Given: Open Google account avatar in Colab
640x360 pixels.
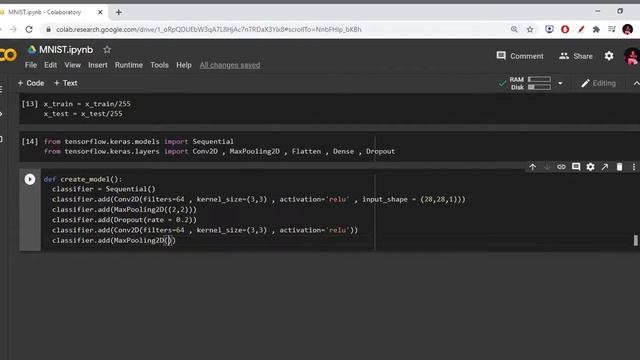Looking at the screenshot, I should [x=632, y=56].
